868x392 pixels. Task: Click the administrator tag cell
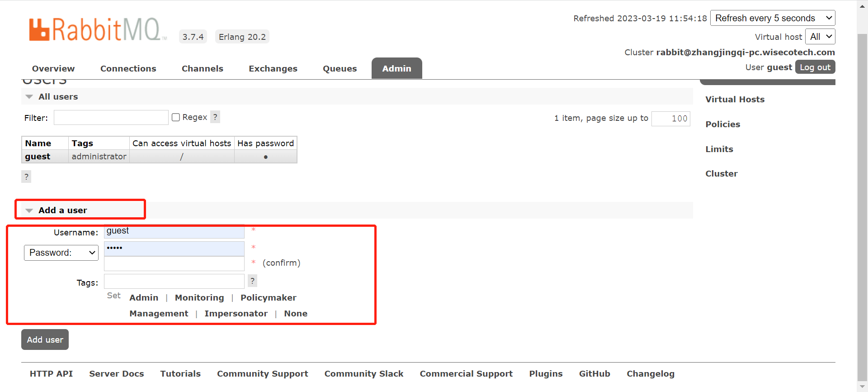point(99,157)
